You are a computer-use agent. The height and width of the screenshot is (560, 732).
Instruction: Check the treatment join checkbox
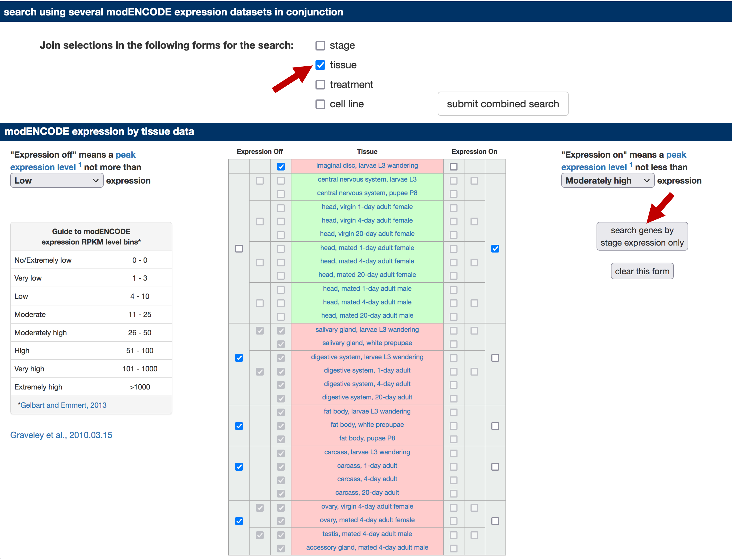coord(320,84)
